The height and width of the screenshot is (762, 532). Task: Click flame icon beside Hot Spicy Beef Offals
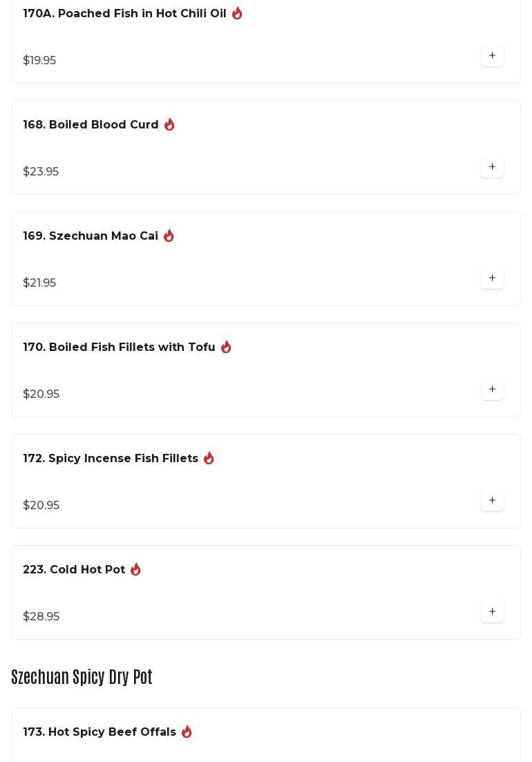(187, 732)
